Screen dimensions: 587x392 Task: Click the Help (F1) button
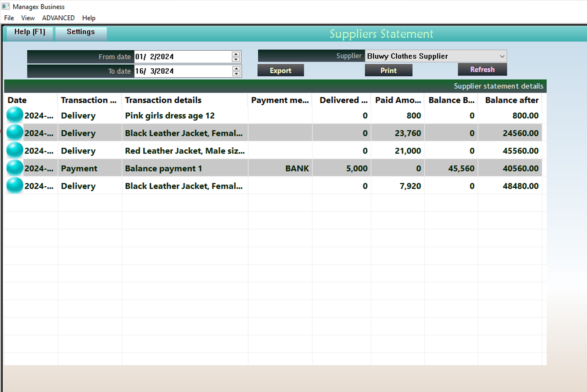pos(30,32)
